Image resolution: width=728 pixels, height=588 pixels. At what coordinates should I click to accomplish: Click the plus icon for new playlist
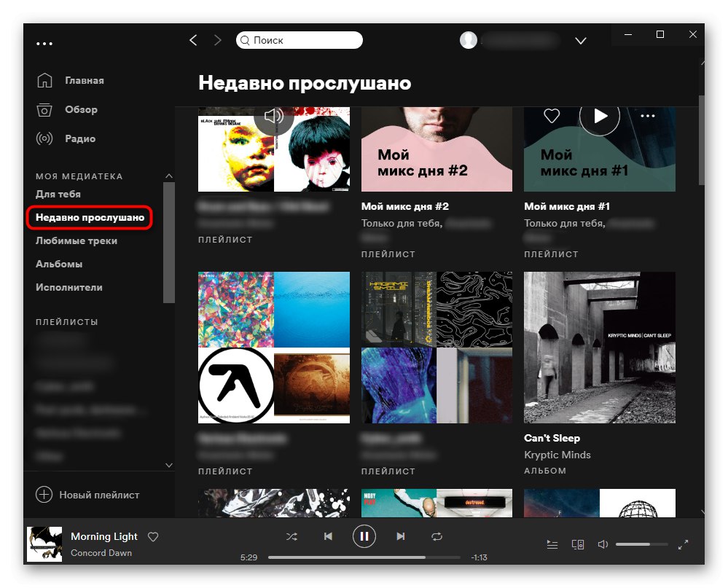44,494
